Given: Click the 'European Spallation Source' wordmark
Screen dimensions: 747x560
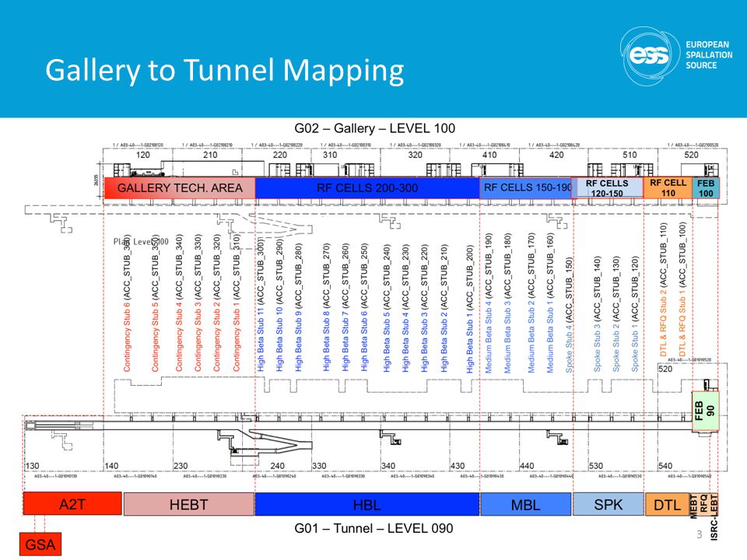Looking at the screenshot, I should point(709,54).
